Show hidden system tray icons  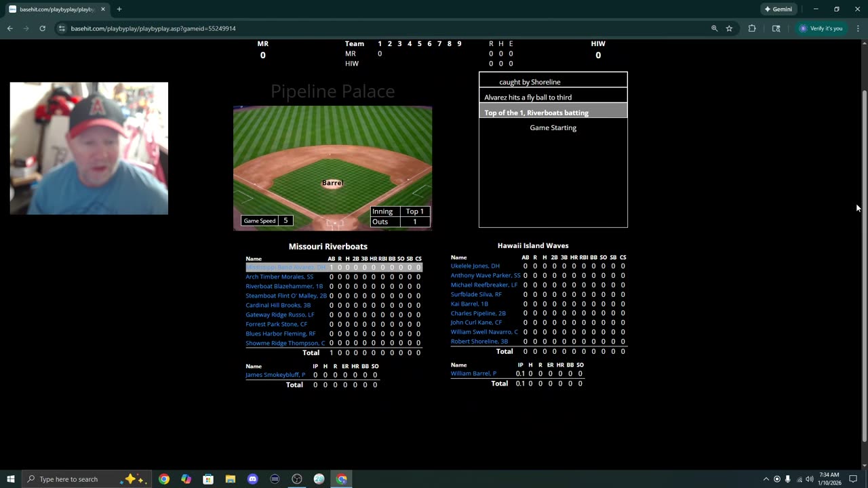click(766, 479)
